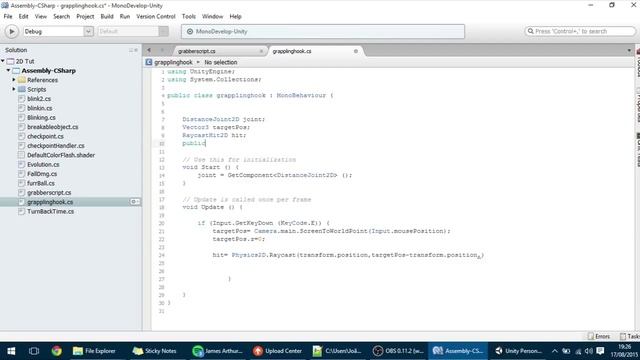640x360 pixels.
Task: Open the Run menu
Action: pyautogui.click(x=124, y=16)
